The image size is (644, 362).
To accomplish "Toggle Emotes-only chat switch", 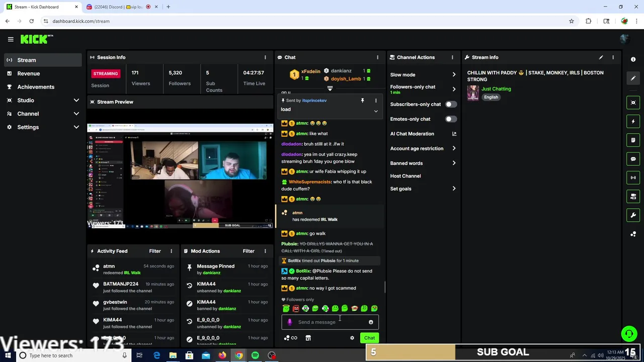I will (x=451, y=119).
